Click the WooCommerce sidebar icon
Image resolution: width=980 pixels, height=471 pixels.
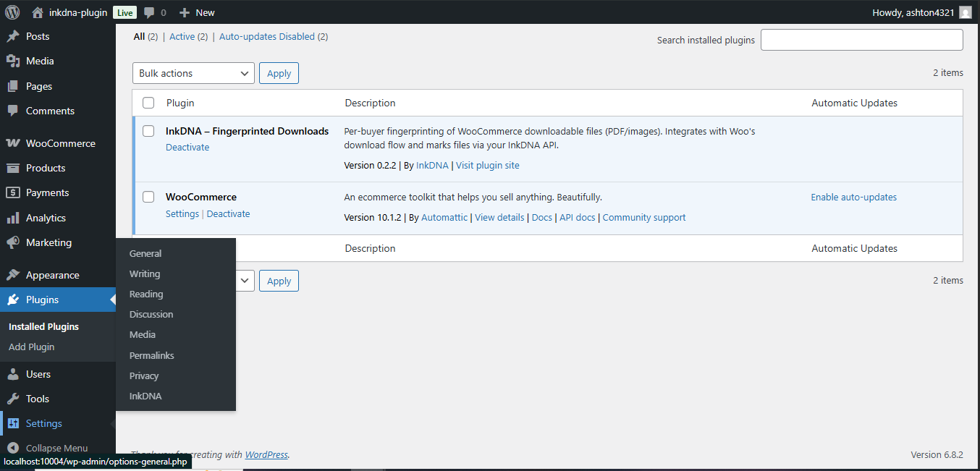click(12, 143)
